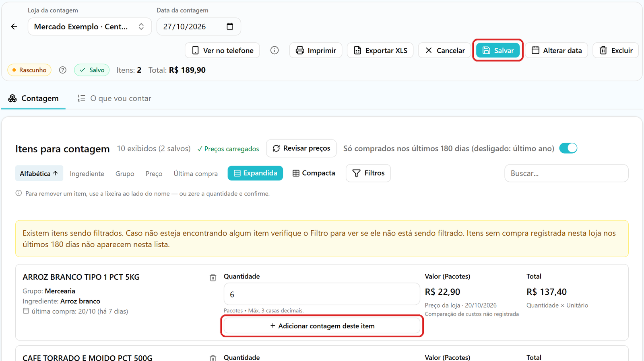Click the R$ 22,90 unit price
644x361 pixels.
coord(442,292)
